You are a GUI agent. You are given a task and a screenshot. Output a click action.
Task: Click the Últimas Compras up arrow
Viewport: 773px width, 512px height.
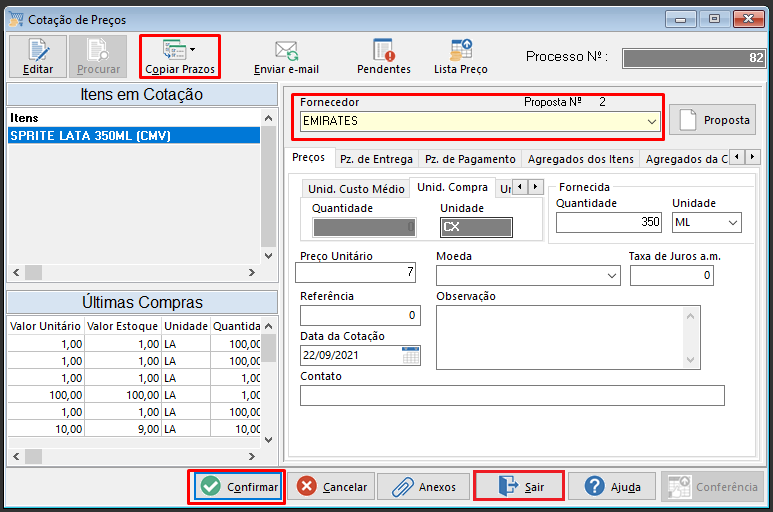point(268,326)
